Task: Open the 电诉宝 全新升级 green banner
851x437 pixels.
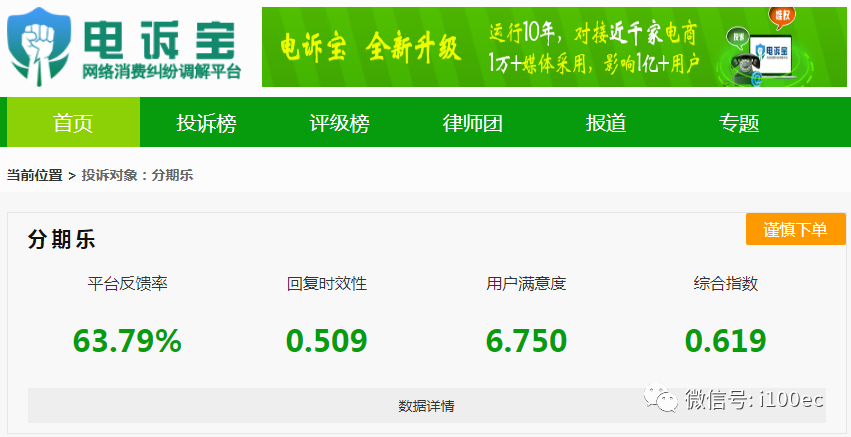Action: pyautogui.click(x=554, y=47)
